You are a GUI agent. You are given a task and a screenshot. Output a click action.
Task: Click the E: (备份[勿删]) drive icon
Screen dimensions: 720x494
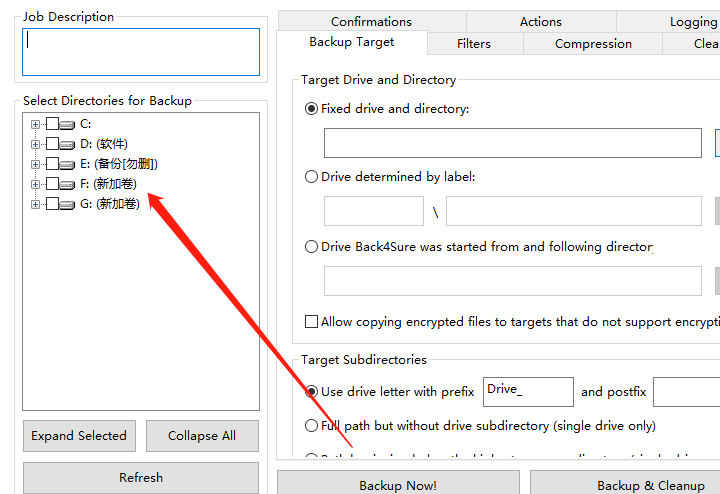68,165
